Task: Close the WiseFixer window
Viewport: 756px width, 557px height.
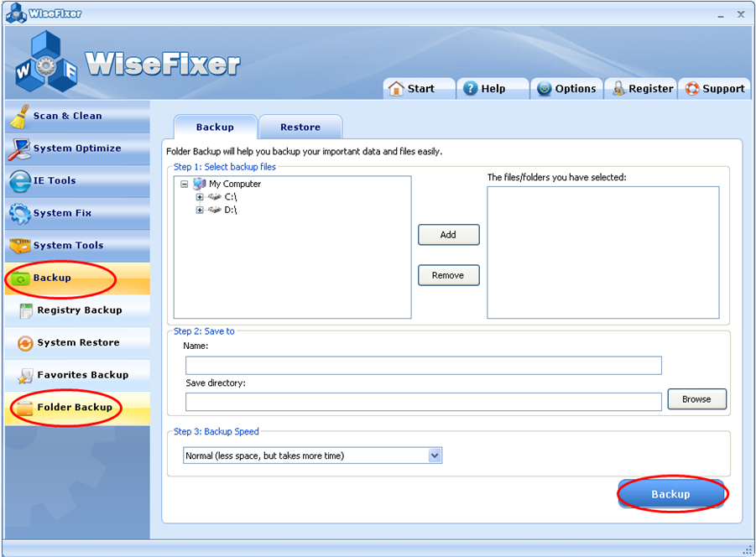Action: [741, 14]
